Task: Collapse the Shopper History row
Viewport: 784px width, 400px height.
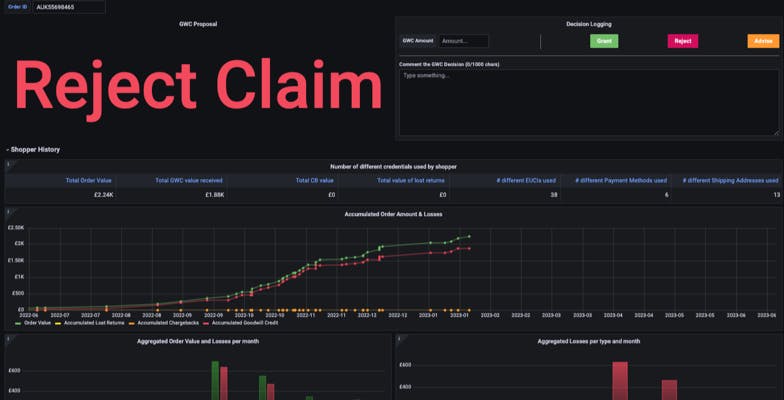Action: point(33,150)
